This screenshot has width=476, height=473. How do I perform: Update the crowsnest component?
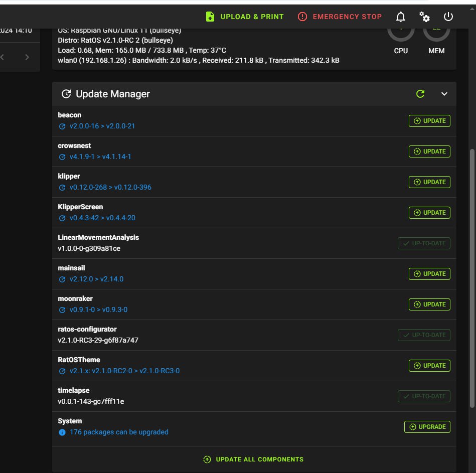coord(429,151)
